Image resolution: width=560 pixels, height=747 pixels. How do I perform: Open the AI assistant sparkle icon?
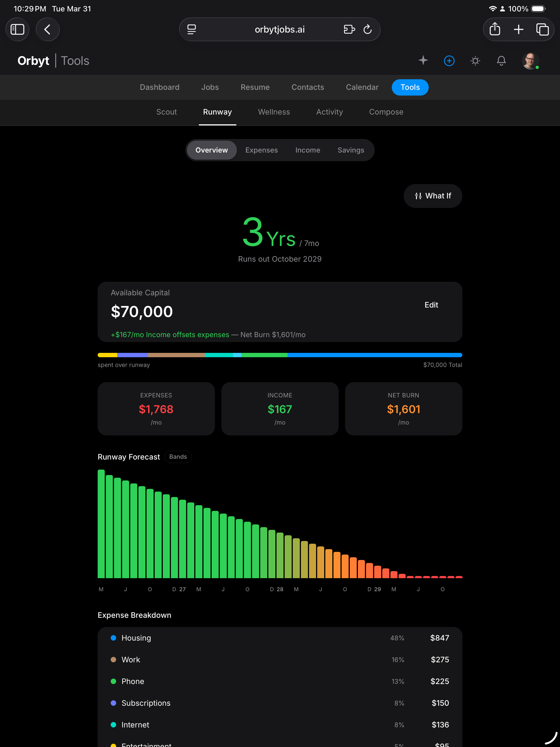point(423,61)
